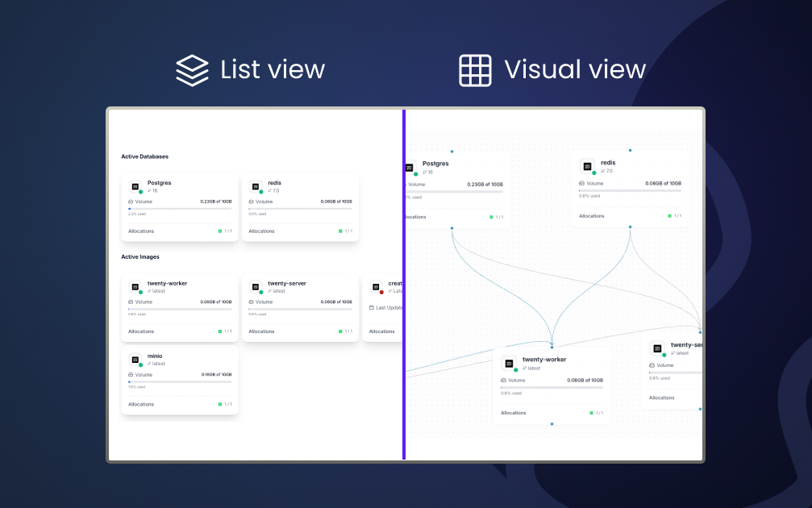Click green allocation square on minio card
Image resolution: width=812 pixels, height=508 pixels.
coord(220,405)
